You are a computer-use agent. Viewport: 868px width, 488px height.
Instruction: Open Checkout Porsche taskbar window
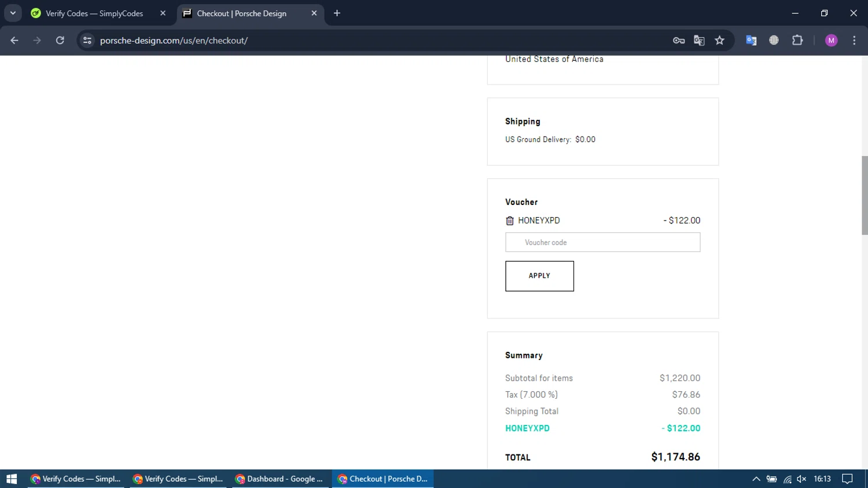click(383, 479)
